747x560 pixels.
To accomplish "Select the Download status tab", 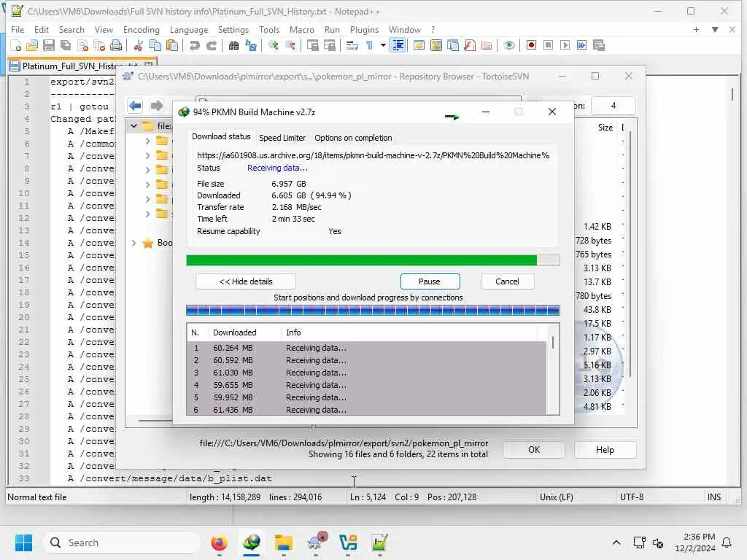I will pyautogui.click(x=221, y=136).
